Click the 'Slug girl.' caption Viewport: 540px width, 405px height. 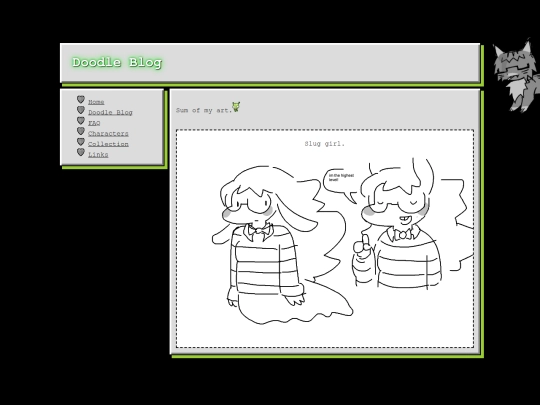tap(324, 144)
